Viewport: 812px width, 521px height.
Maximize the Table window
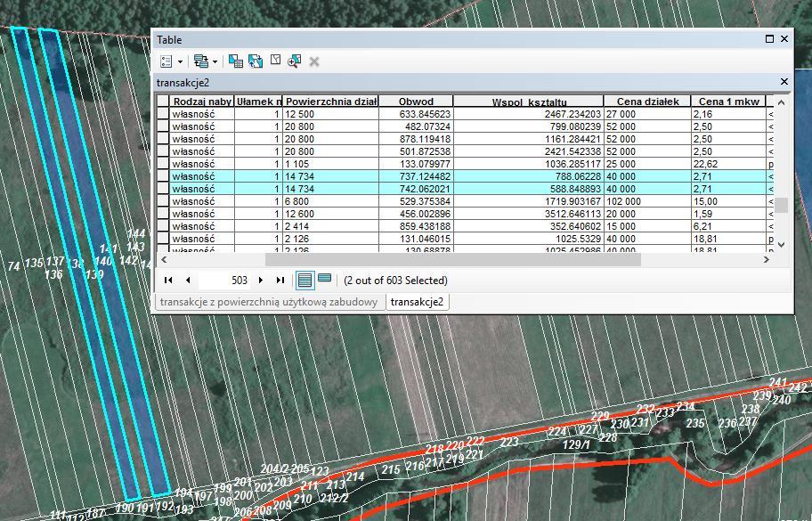(769, 39)
